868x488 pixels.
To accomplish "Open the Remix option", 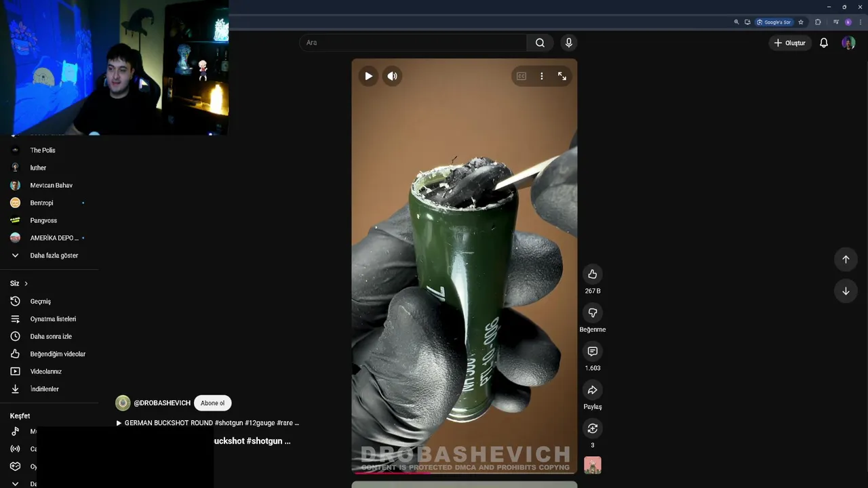I will click(593, 428).
